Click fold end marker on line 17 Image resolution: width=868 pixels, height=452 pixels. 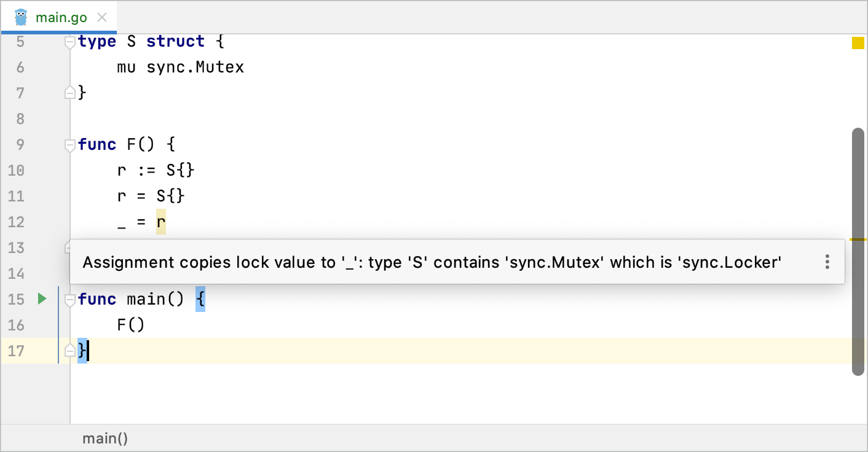(x=70, y=351)
